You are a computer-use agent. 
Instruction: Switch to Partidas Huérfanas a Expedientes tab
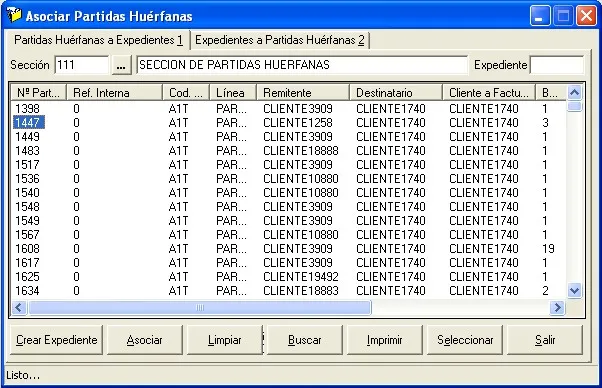98,40
